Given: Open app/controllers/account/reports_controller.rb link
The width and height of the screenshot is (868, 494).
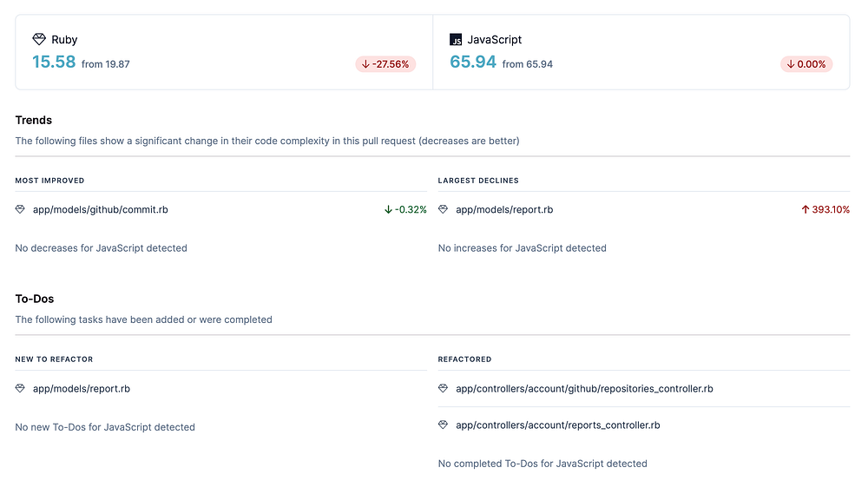Looking at the screenshot, I should [557, 425].
